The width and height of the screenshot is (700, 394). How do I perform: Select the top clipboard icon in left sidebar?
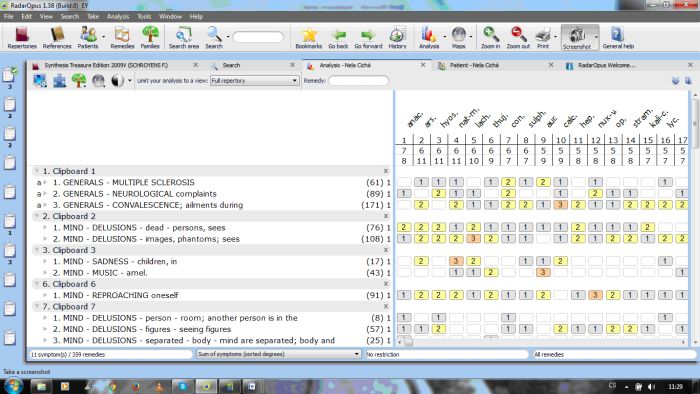click(x=10, y=75)
